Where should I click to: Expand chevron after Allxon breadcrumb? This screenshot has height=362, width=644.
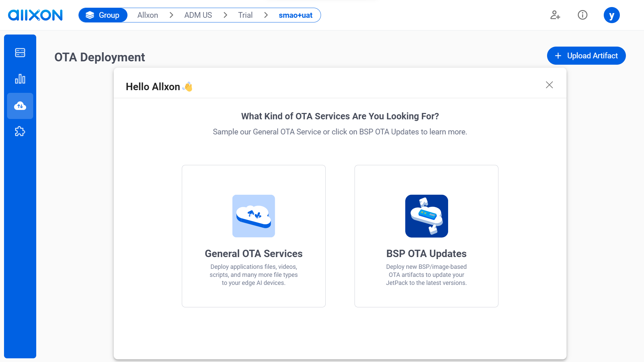point(171,15)
